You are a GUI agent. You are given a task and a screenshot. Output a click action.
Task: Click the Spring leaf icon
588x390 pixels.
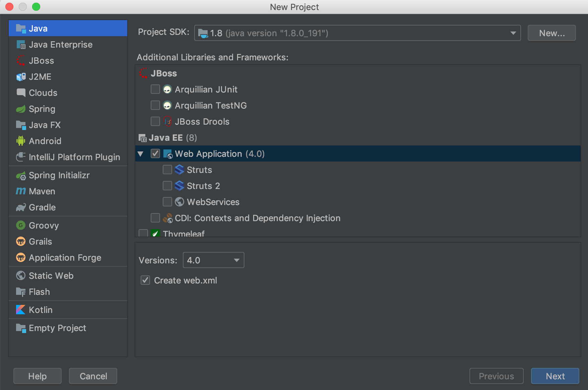[21, 109]
